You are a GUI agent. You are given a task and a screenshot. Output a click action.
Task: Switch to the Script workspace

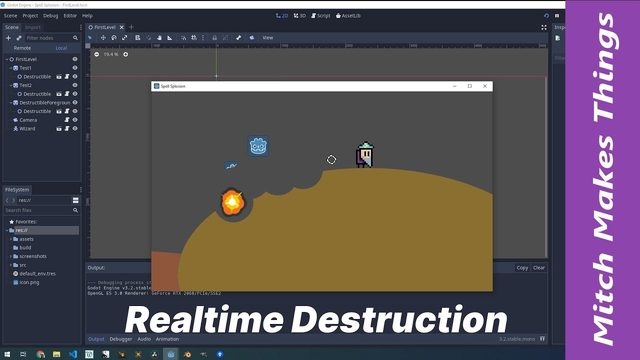point(321,16)
